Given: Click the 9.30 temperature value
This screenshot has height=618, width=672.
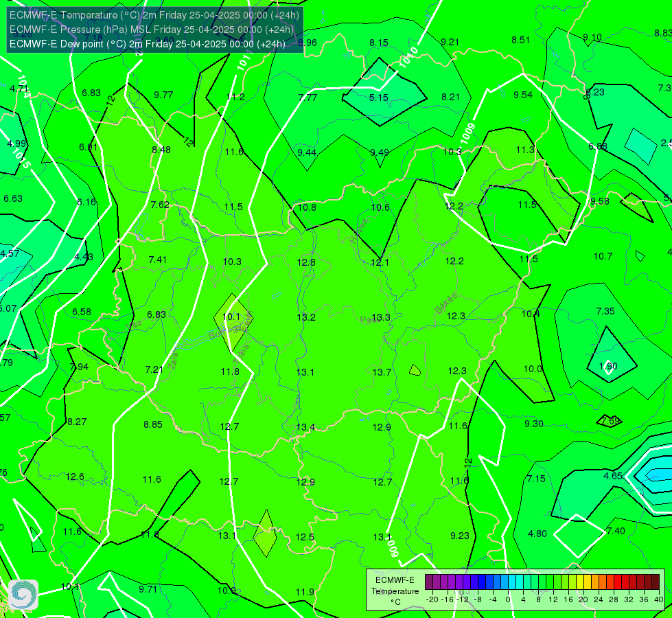Looking at the screenshot, I should click(x=534, y=424).
